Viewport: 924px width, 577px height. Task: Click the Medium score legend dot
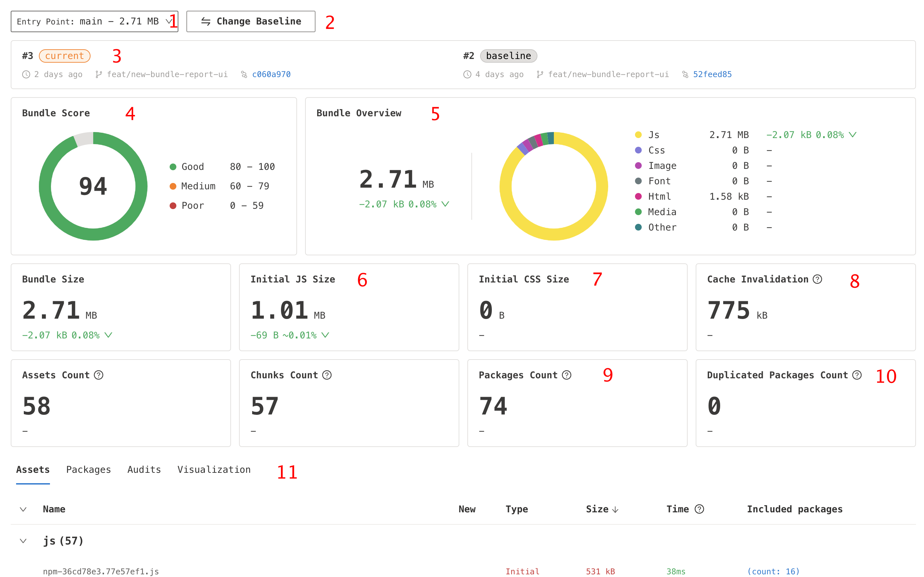point(173,186)
